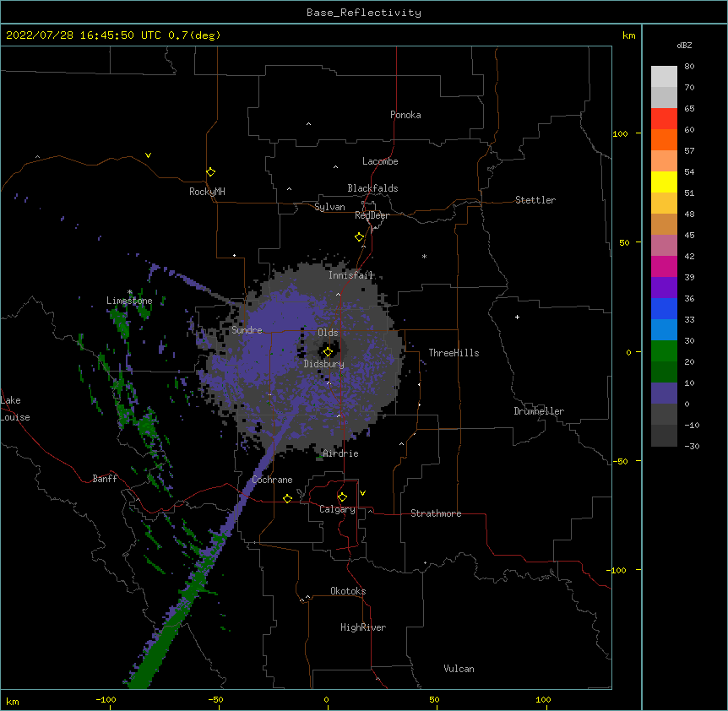This screenshot has height=711, width=728.
Task: Click the Lake Louise label
Action: point(15,409)
